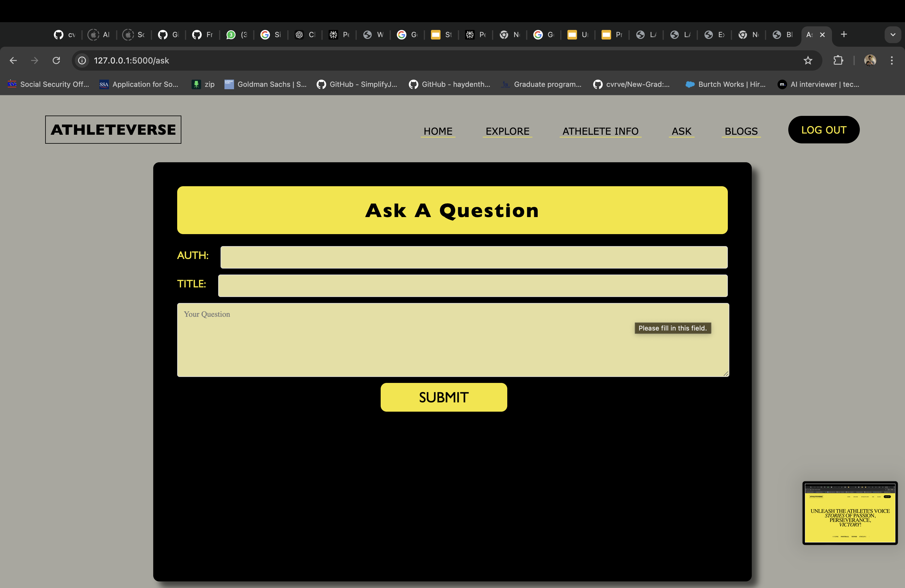The image size is (905, 588).
Task: Submit the question form
Action: pyautogui.click(x=444, y=397)
